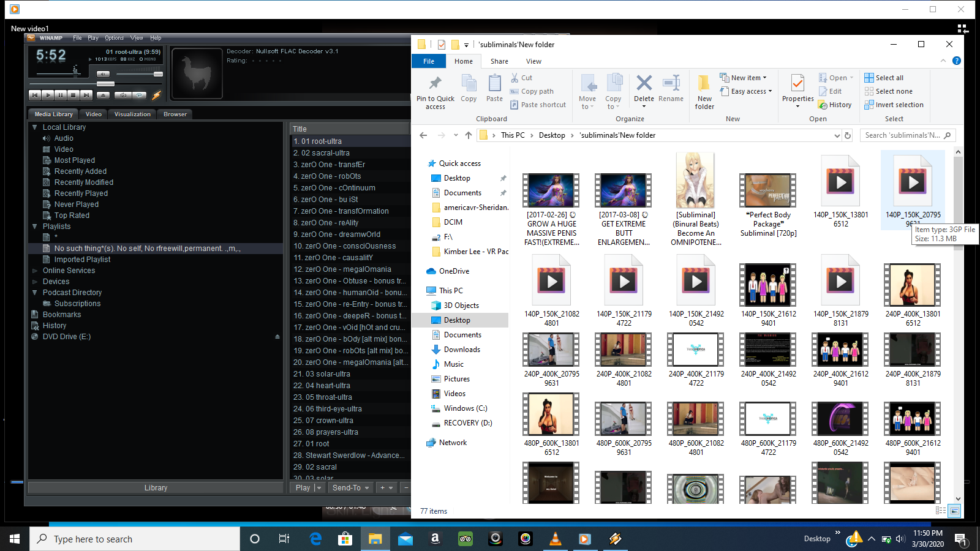Image resolution: width=980 pixels, height=551 pixels.
Task: Expand Online Services in Winamp
Action: coord(35,271)
